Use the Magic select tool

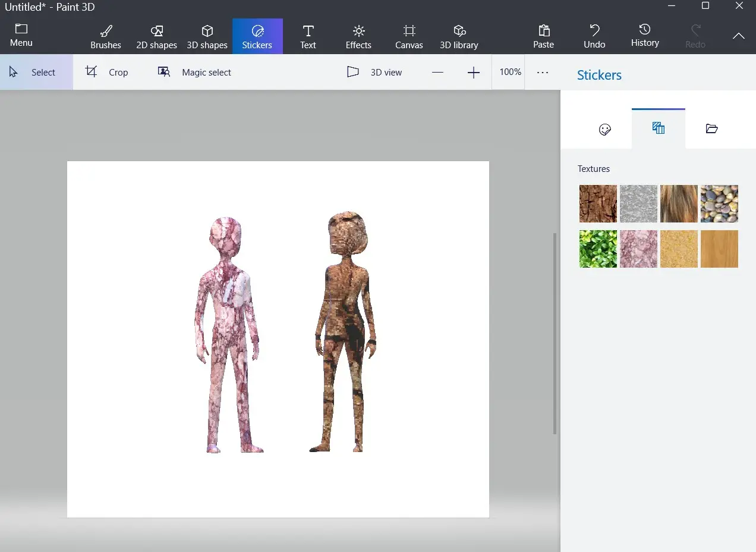pyautogui.click(x=194, y=72)
